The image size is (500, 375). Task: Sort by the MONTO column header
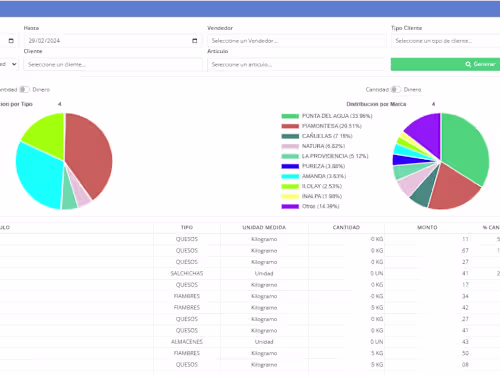coord(427,227)
